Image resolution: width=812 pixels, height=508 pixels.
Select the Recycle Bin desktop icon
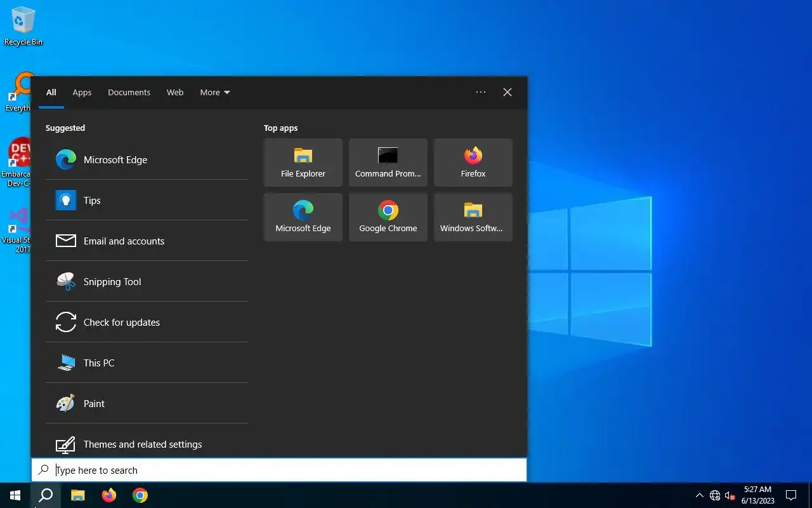(x=23, y=27)
